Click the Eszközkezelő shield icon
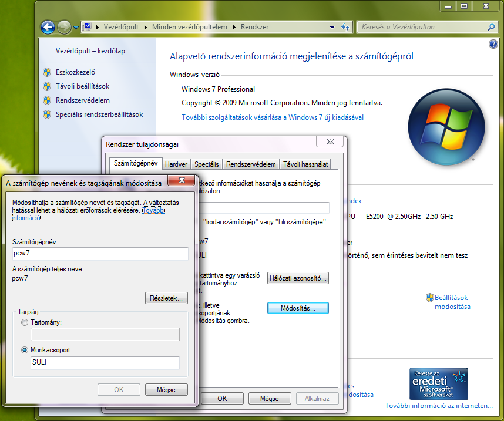Image resolution: width=504 pixels, height=421 pixels. pyautogui.click(x=47, y=72)
